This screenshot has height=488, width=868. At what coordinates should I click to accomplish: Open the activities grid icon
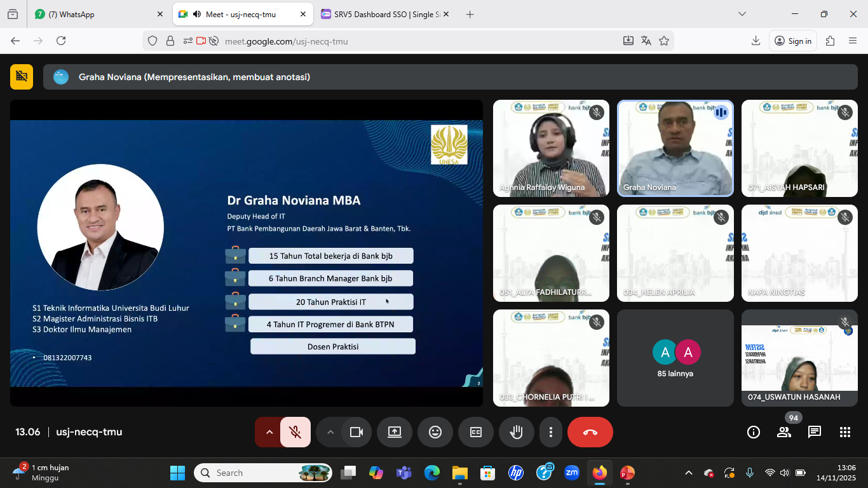click(844, 432)
